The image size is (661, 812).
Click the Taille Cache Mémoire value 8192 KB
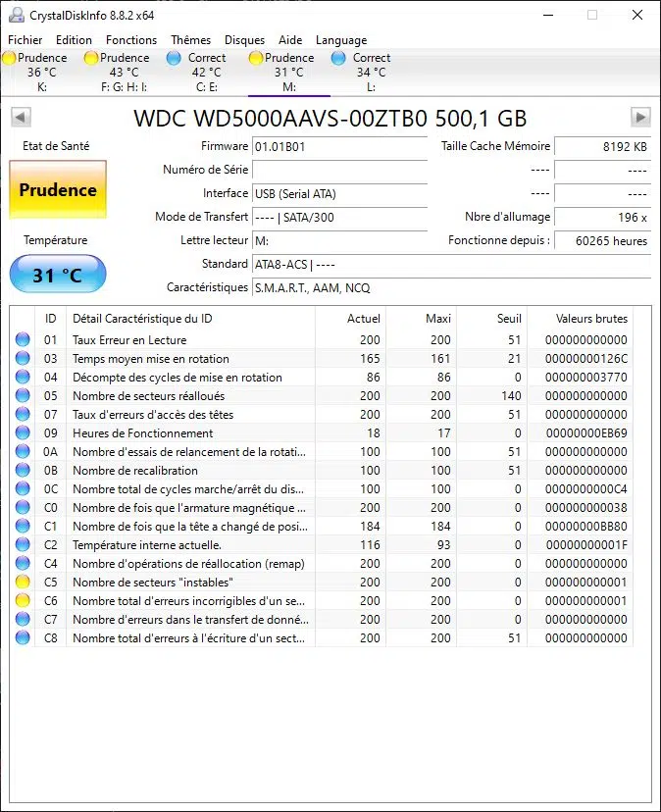coord(602,146)
